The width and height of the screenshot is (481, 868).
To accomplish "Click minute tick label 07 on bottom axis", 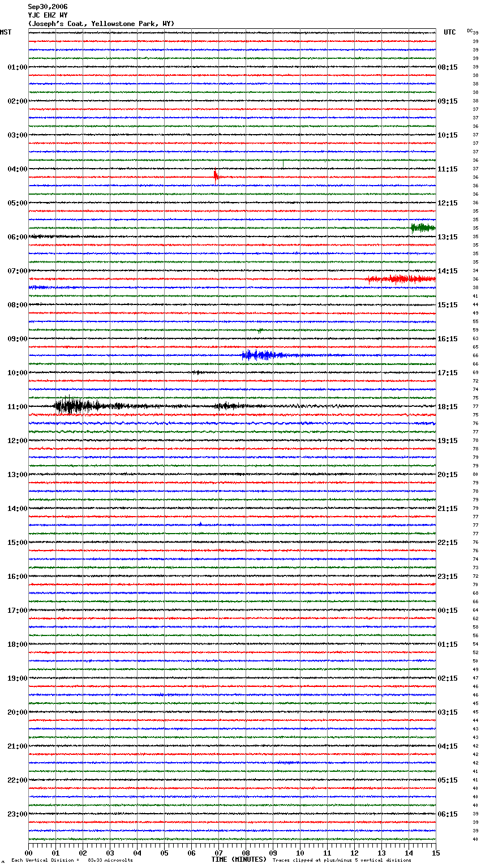I will 218,853.
